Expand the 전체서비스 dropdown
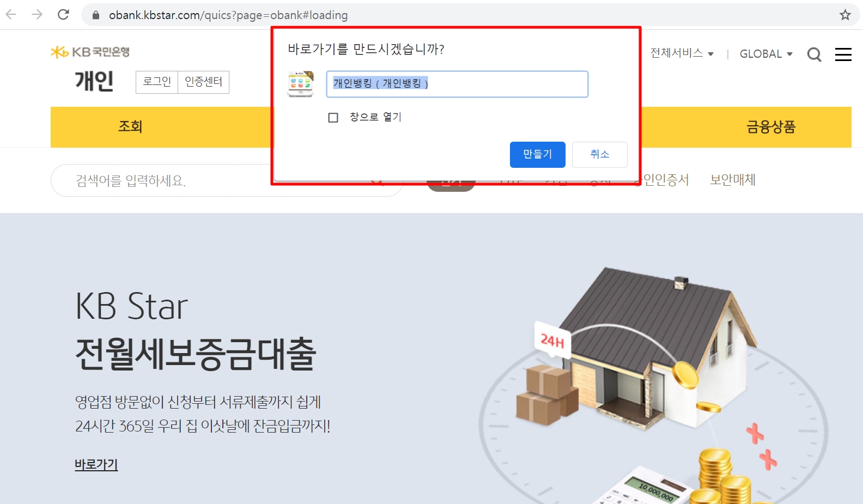Screen dimensions: 863x504 click(682, 53)
